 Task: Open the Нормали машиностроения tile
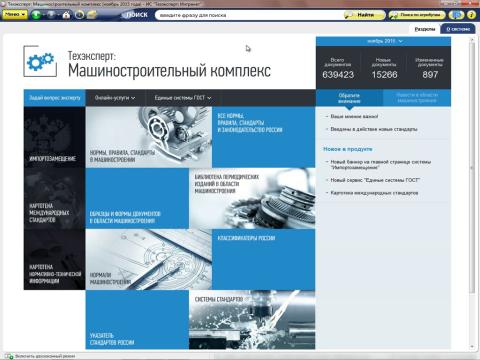point(149,260)
